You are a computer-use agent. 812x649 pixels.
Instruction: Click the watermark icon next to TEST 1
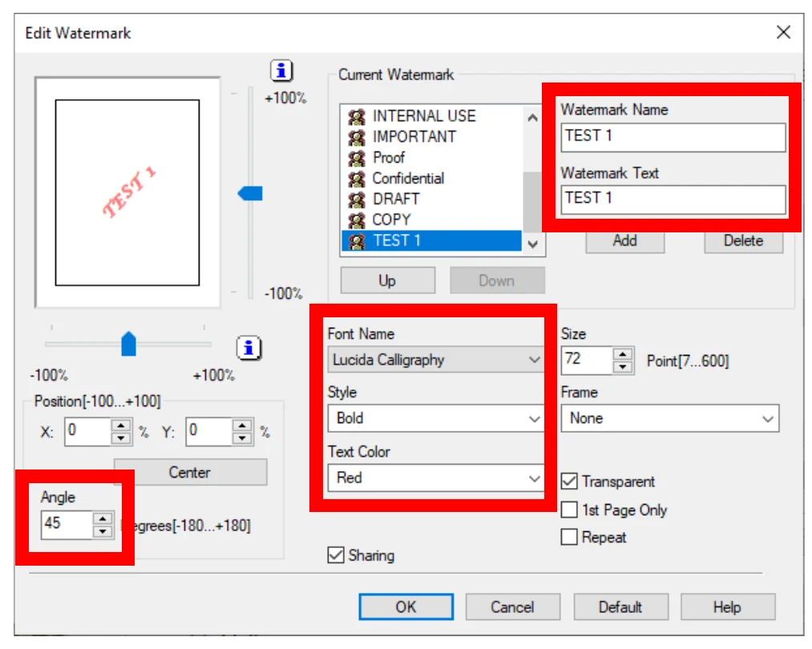click(x=356, y=240)
